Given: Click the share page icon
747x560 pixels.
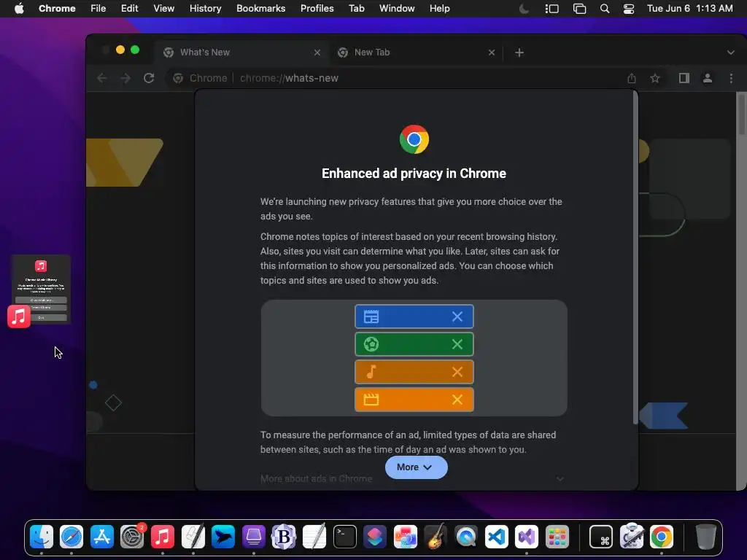Looking at the screenshot, I should [x=632, y=78].
